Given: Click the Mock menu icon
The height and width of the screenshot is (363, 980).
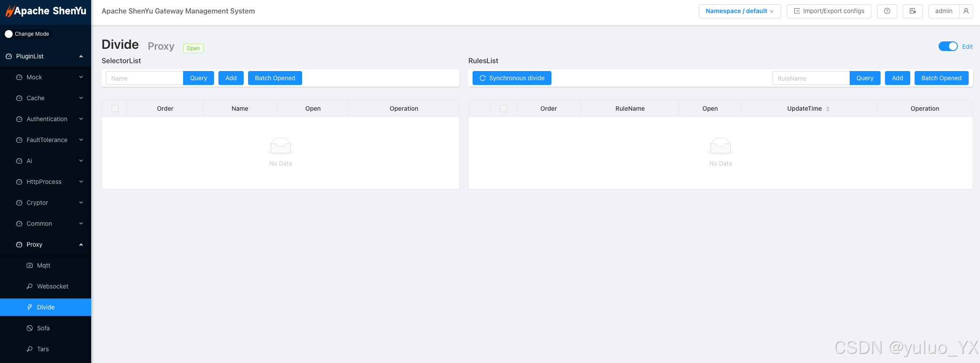Looking at the screenshot, I should [19, 77].
